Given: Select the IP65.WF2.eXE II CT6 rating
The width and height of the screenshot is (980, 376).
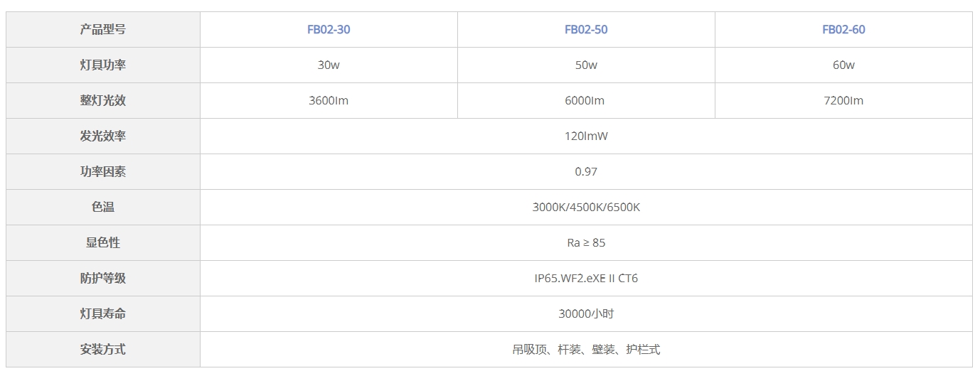Looking at the screenshot, I should (586, 279).
